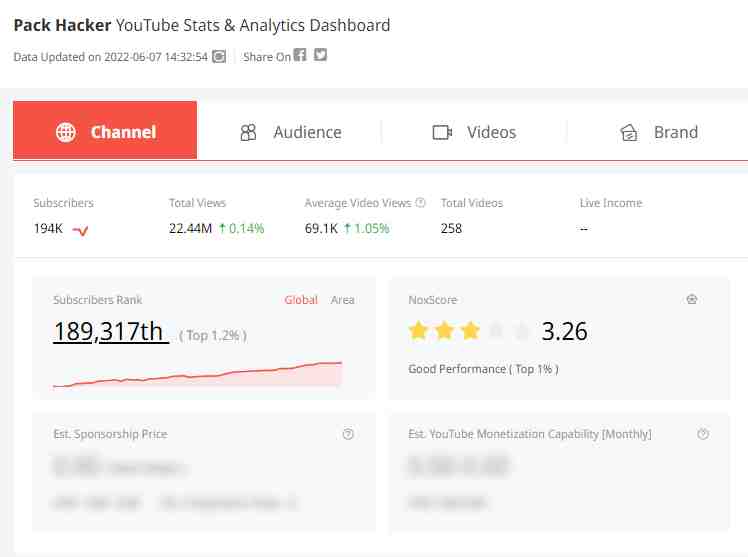Open Est. Sponsorship Price help icon
748x557 pixels.
point(348,434)
